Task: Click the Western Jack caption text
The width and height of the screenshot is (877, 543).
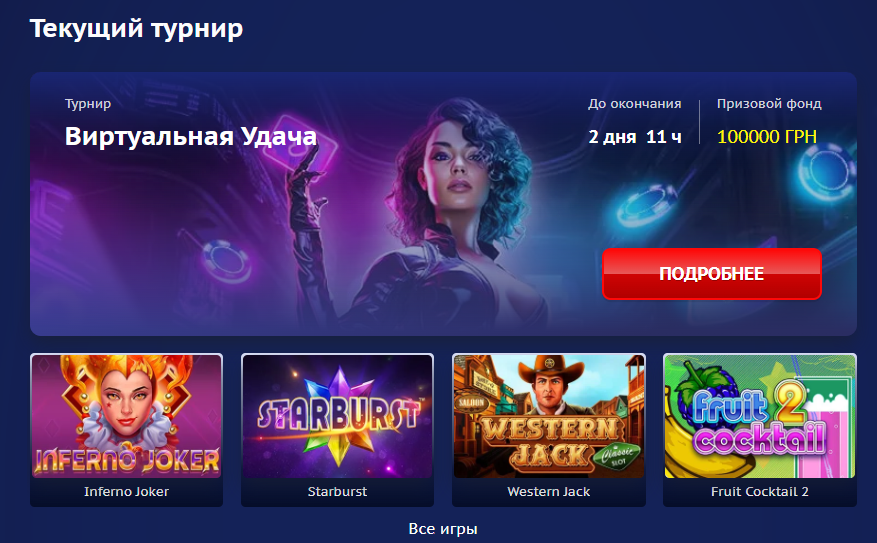Action: (549, 492)
